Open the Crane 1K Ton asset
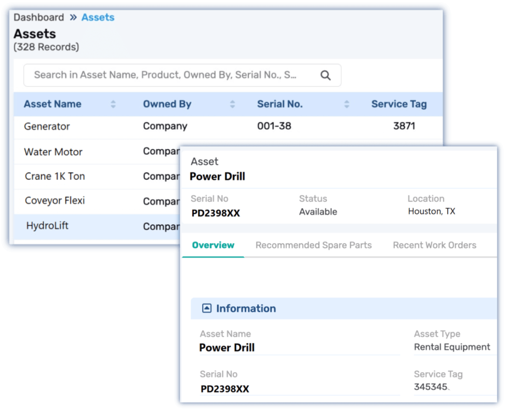Screen dimensions: 532x418 tap(55, 177)
